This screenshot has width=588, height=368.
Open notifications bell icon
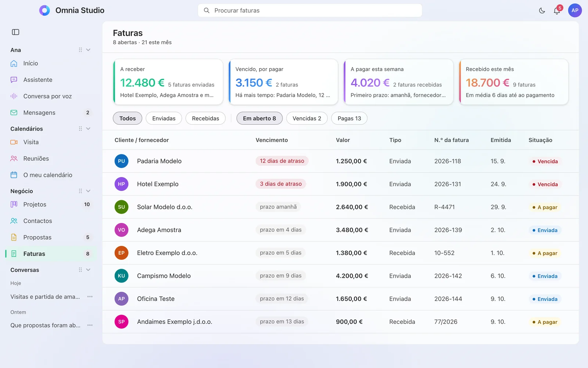pos(557,11)
